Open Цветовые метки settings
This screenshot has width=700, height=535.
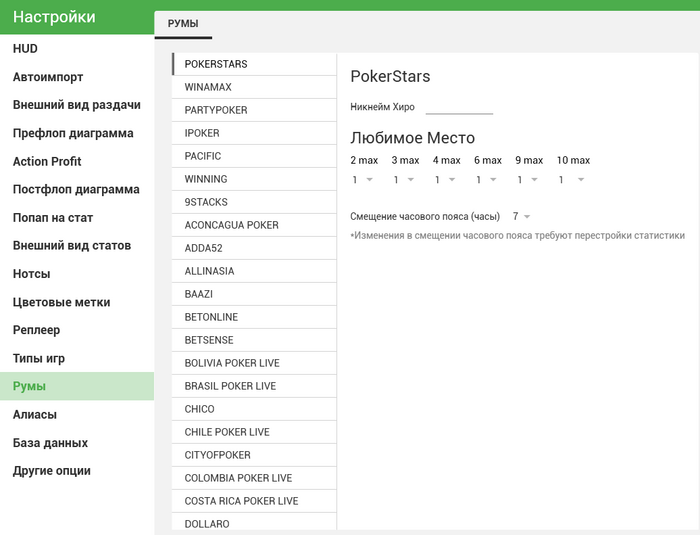77,302
